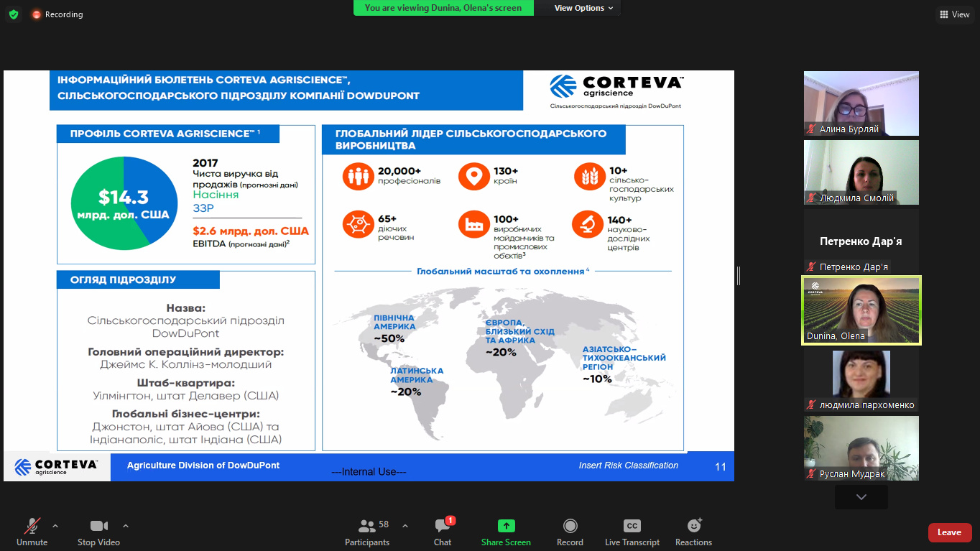980x551 pixels.
Task: Click 'Insert Risk Classification' footer text
Action: pyautogui.click(x=629, y=466)
